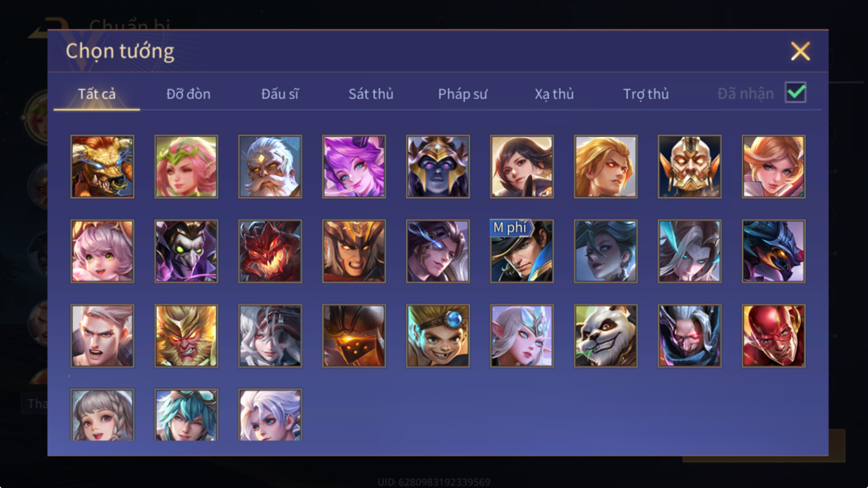Pick the teal-haired hero with goggles
Screen dimensions: 868x488
tap(186, 415)
